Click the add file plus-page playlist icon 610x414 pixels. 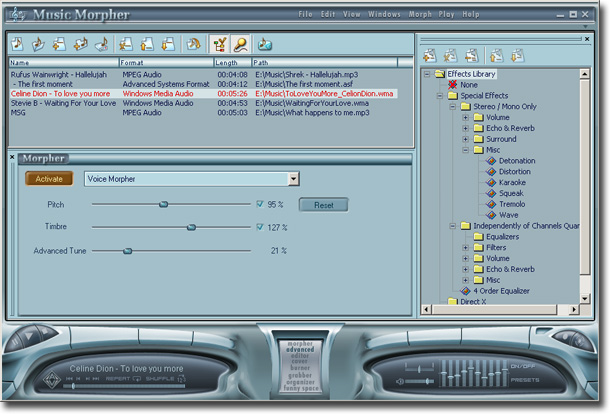[59, 44]
